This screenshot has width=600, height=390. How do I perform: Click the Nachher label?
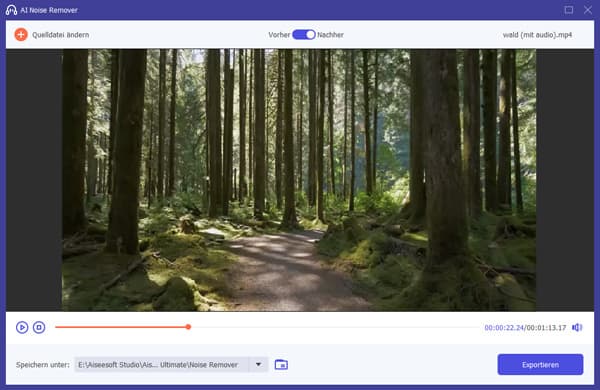tap(330, 35)
